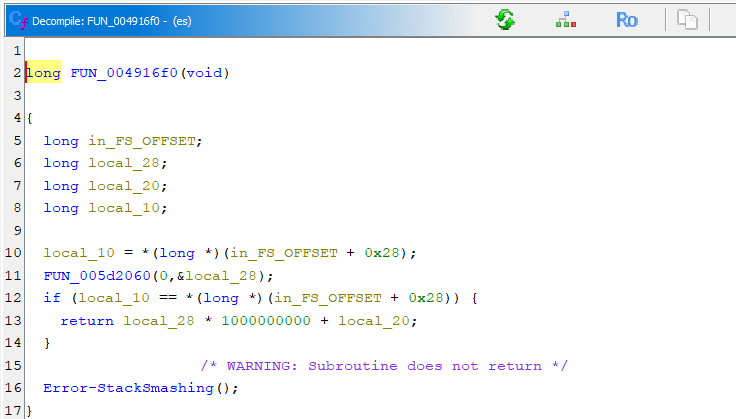Click the 'return' keyword on line 13
736x419 pixels.
(87, 320)
